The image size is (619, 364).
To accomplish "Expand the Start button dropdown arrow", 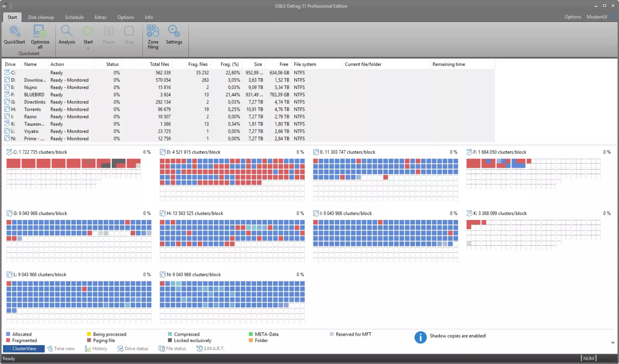I will coord(88,48).
